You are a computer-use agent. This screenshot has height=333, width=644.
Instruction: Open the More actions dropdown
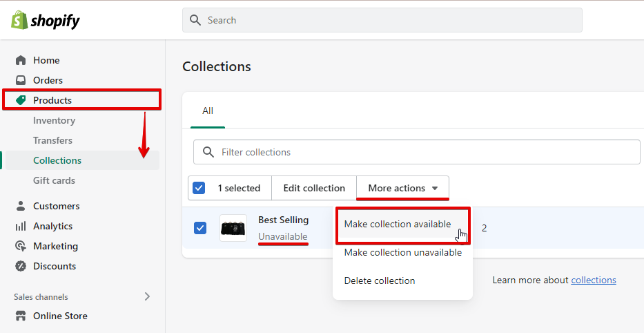point(402,188)
